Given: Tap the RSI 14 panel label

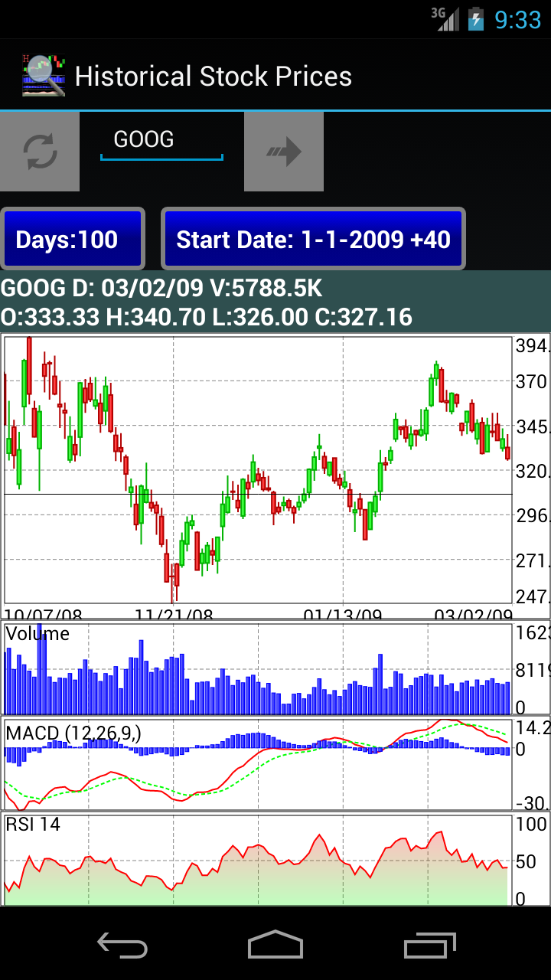Looking at the screenshot, I should (33, 825).
